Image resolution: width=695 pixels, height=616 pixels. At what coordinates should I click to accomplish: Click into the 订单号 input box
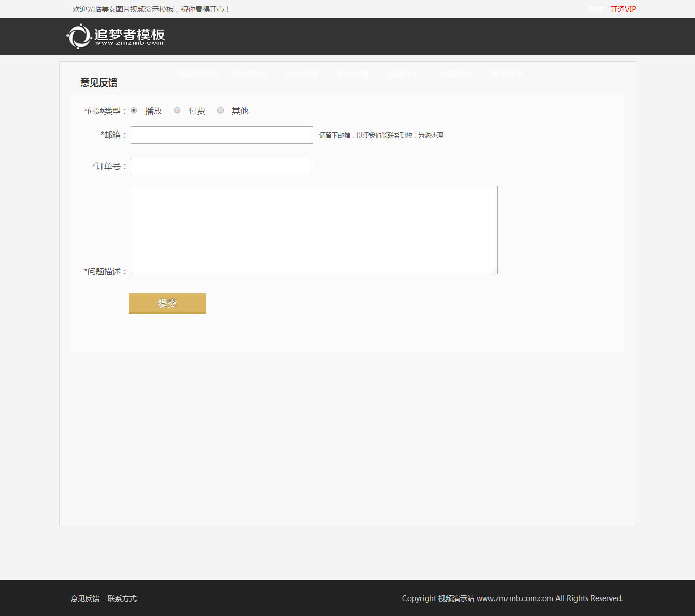(222, 167)
